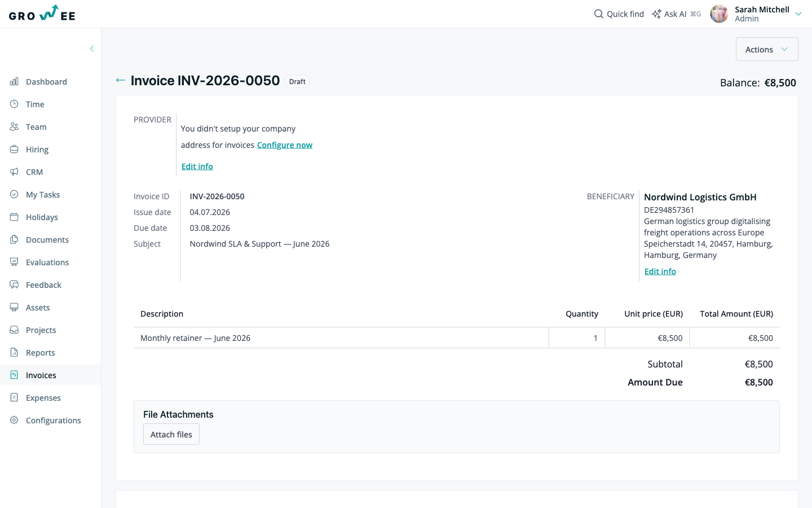Screen dimensions: 812x508
Task: Open Configurations settings
Action: click(x=51, y=421)
